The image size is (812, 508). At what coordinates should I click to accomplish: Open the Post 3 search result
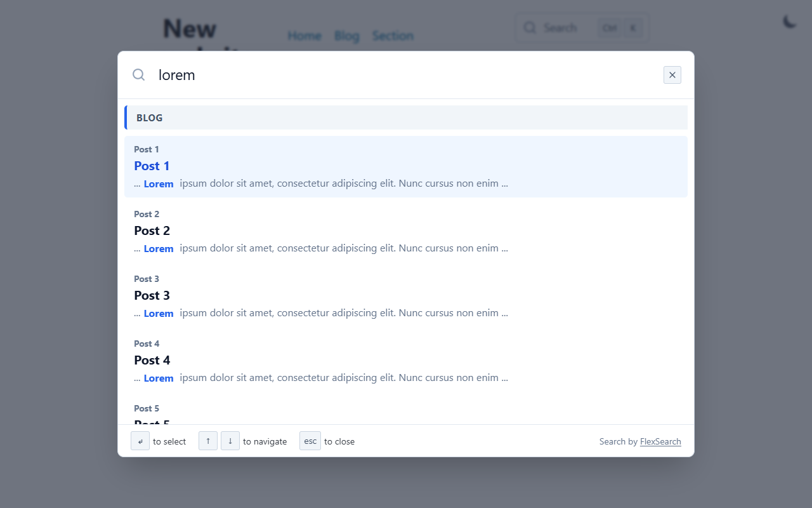point(406,296)
